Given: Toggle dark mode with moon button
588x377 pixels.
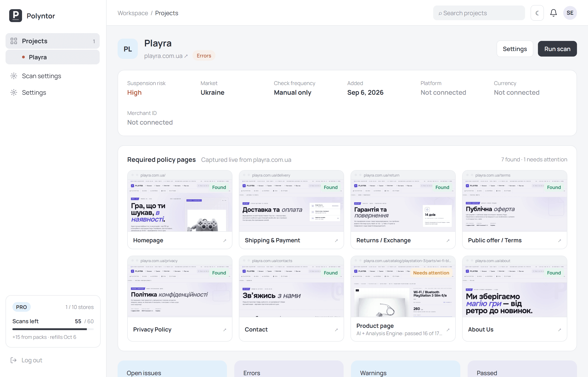Looking at the screenshot, I should 537,13.
